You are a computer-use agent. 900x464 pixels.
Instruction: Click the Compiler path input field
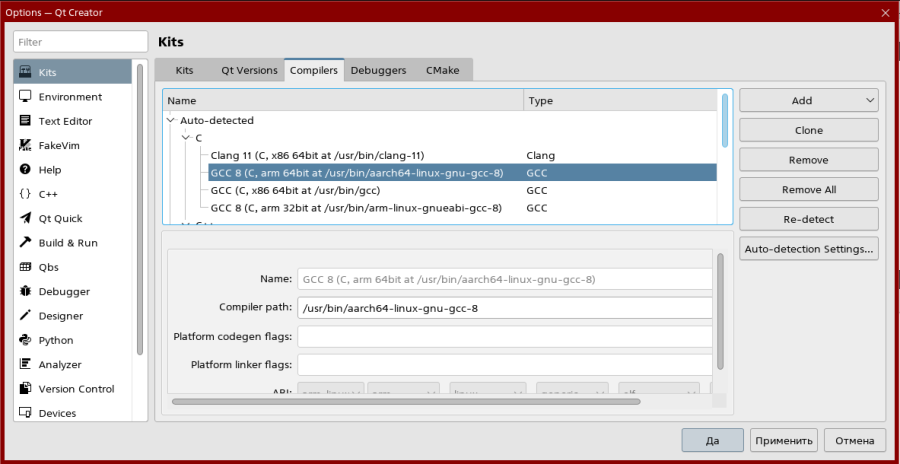(x=504, y=308)
